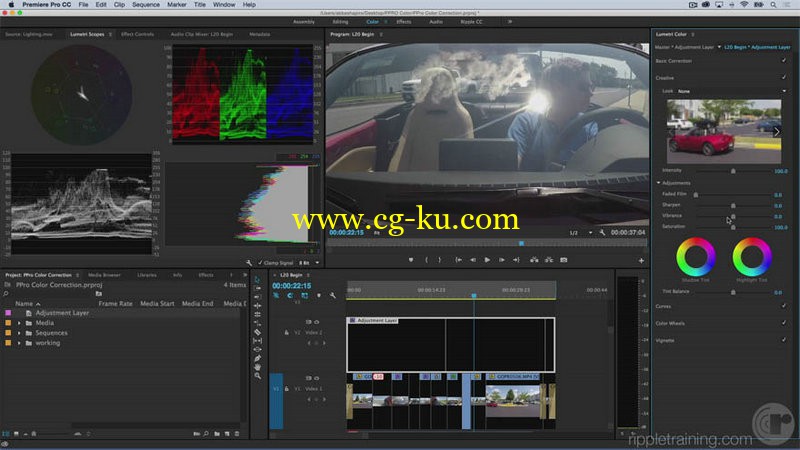Click Mark Out in the Program Monitor
Viewport: 800px width, 450px height.
(439, 260)
